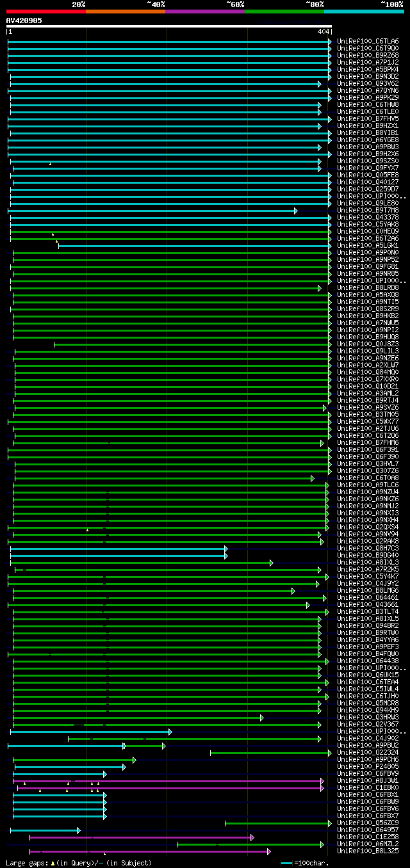Click the cyan ~100% identity legend segment

coord(363,12)
